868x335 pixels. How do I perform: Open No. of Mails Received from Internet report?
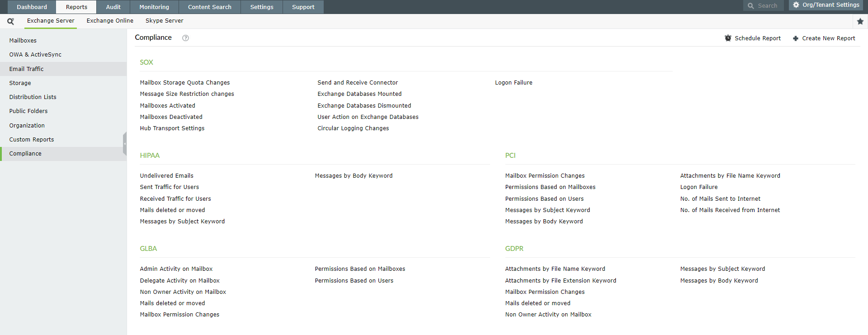point(730,210)
